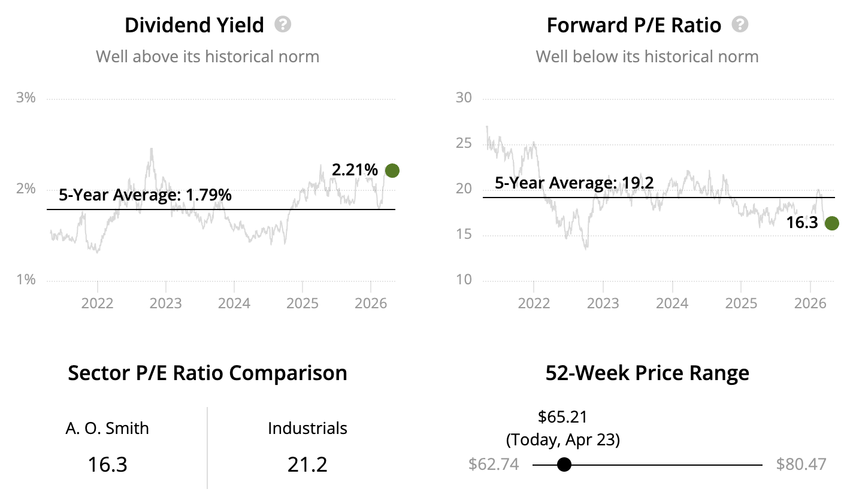Click the 2024 tick on dividend chart
This screenshot has width=847, height=504.
click(x=234, y=303)
